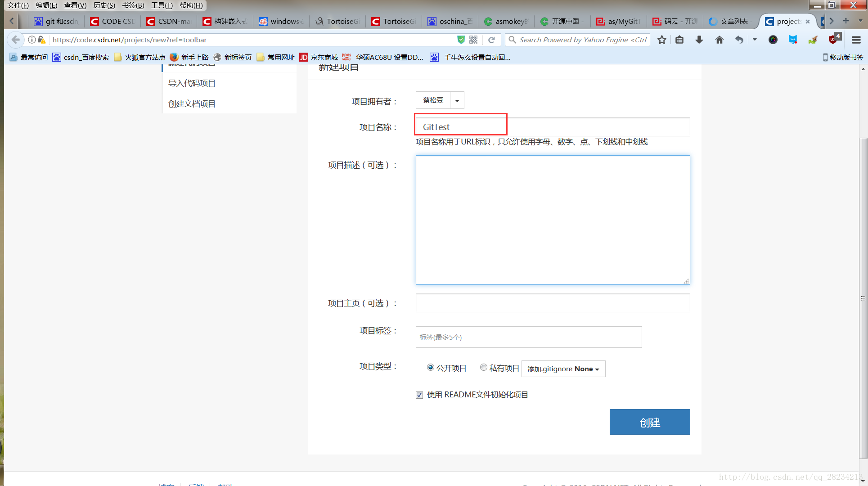Open the 添加.gitignore None dropdown
This screenshot has height=486, width=868.
[x=563, y=369]
